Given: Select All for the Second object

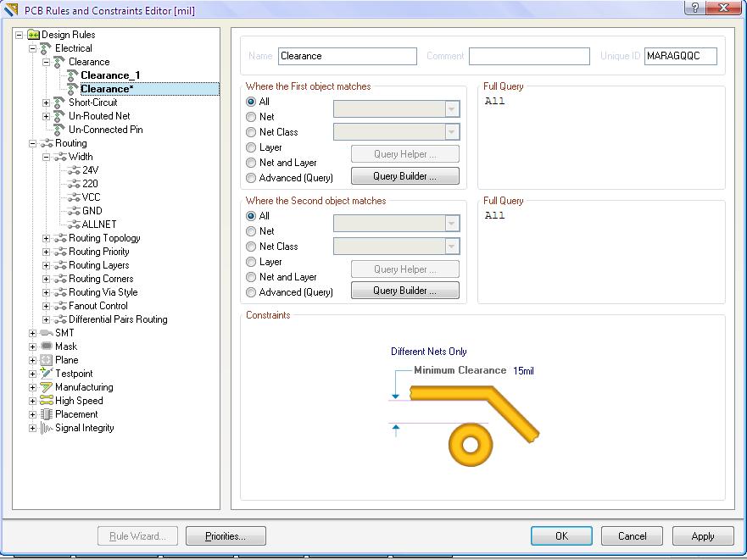Looking at the screenshot, I should click(251, 216).
